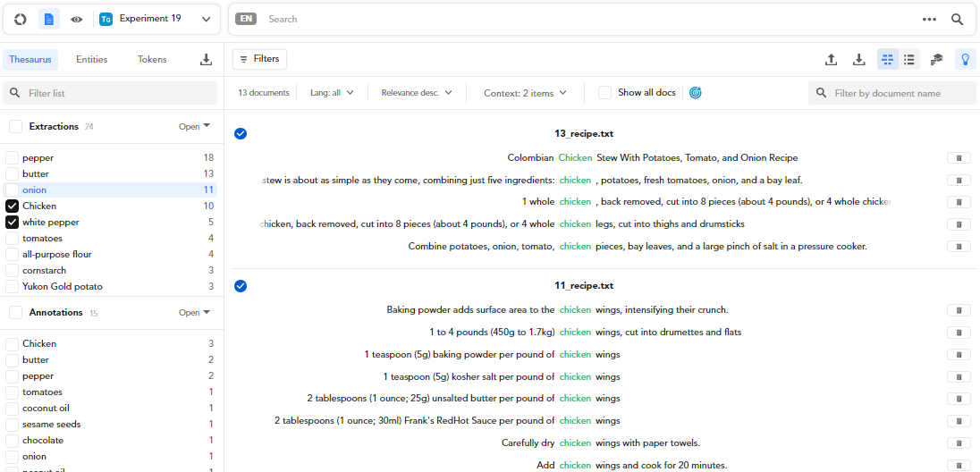The width and height of the screenshot is (980, 472).
Task: Uncheck the white pepper extraction
Action: pyautogui.click(x=13, y=223)
